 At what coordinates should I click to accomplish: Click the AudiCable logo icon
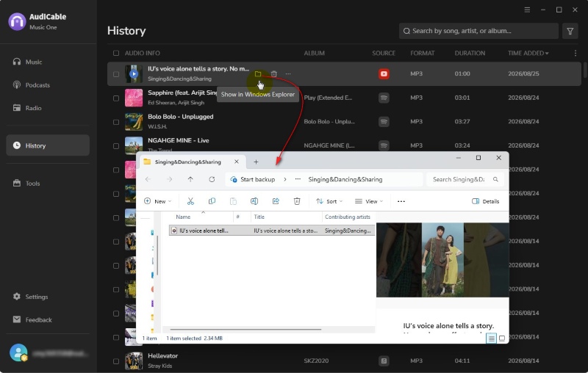17,21
